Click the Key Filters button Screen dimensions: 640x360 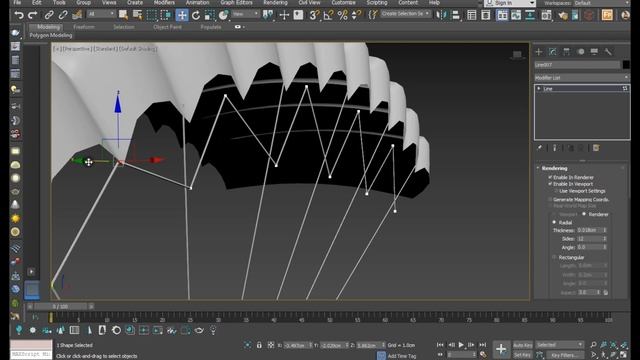point(564,355)
